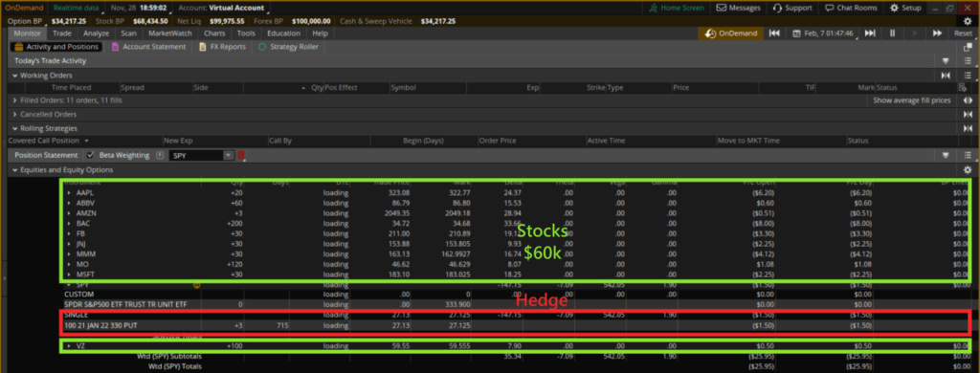Click the red icon beside the SPY symbol box
The image size is (980, 373).
[x=241, y=155]
